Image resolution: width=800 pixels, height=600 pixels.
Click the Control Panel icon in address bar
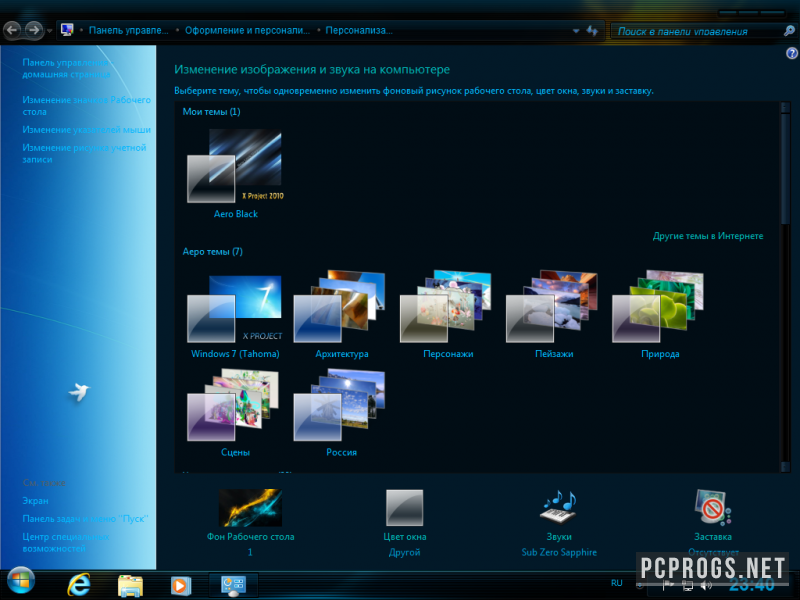click(67, 30)
